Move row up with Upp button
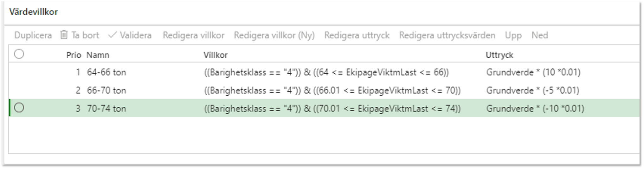Viewport: 644px width, 169px height. (x=513, y=35)
